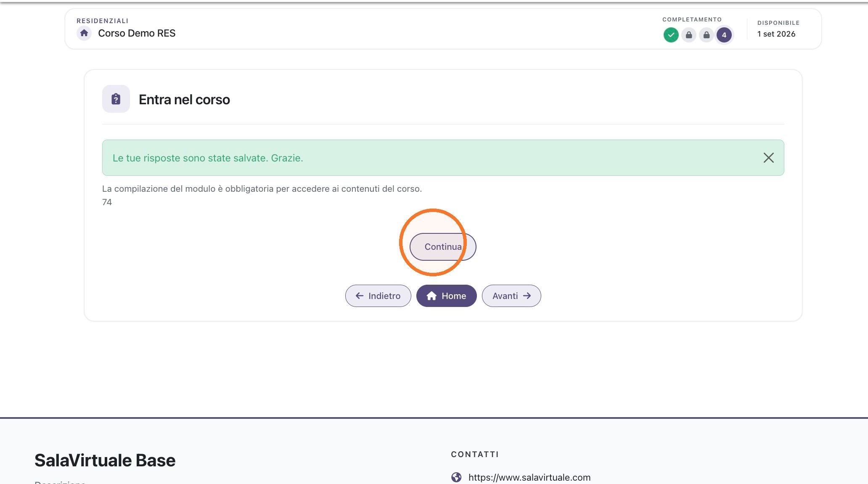Open the salavirtuale.com website link

tap(529, 477)
